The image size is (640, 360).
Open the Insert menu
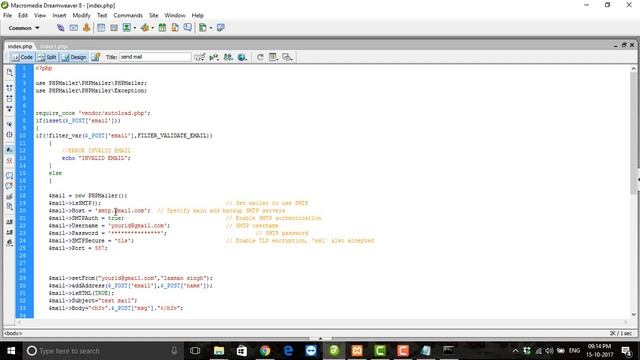(59, 15)
